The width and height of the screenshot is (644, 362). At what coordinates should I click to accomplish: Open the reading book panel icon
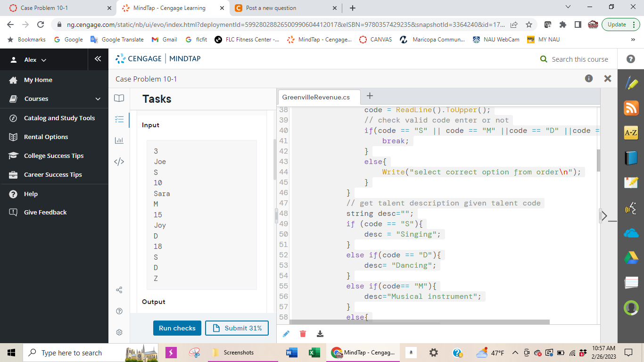pyautogui.click(x=119, y=98)
